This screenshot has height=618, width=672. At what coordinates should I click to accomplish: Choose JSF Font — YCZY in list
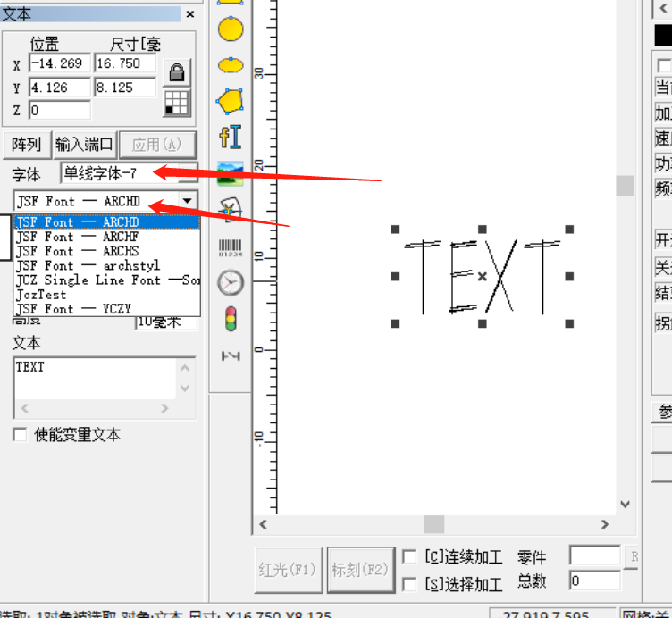pos(107,309)
